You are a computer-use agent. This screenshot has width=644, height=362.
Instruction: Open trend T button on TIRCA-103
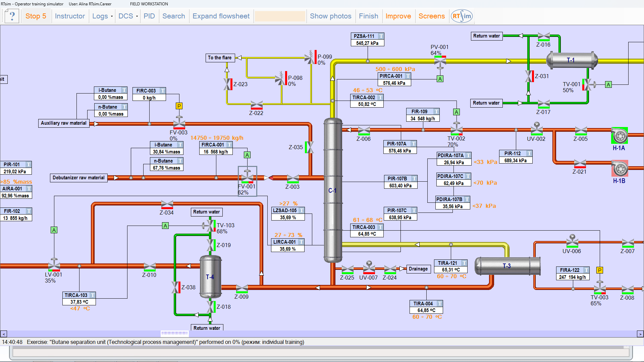tap(93, 295)
